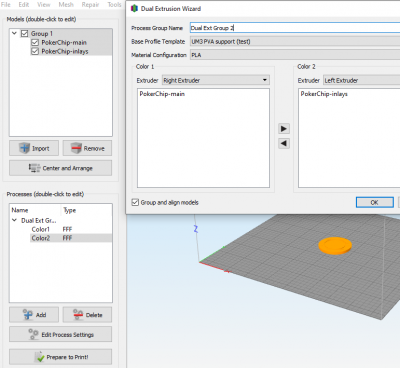
Task: Open Material Configuration PLA dropdown
Action: (295, 55)
